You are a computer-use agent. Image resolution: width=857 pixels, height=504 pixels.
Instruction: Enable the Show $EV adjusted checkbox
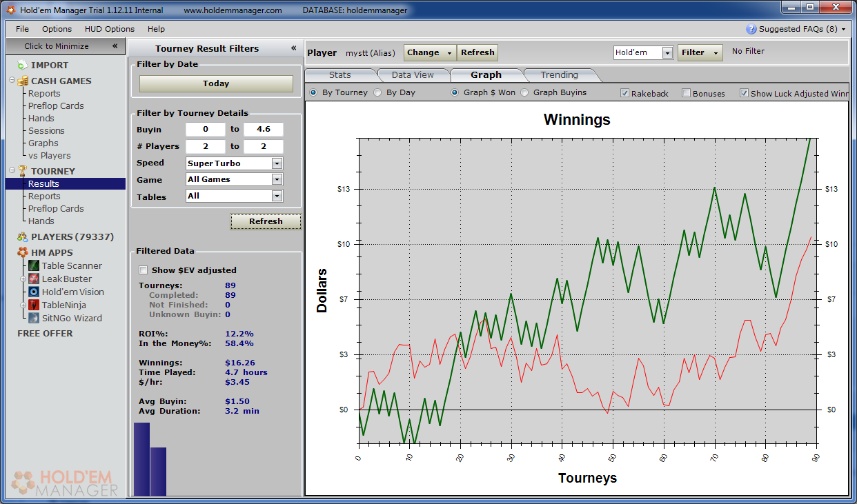[144, 270]
